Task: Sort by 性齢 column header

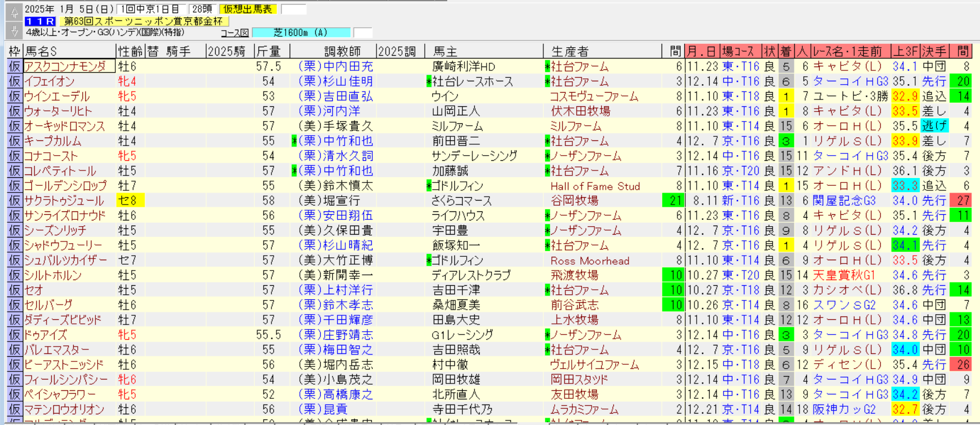Action: (x=130, y=51)
